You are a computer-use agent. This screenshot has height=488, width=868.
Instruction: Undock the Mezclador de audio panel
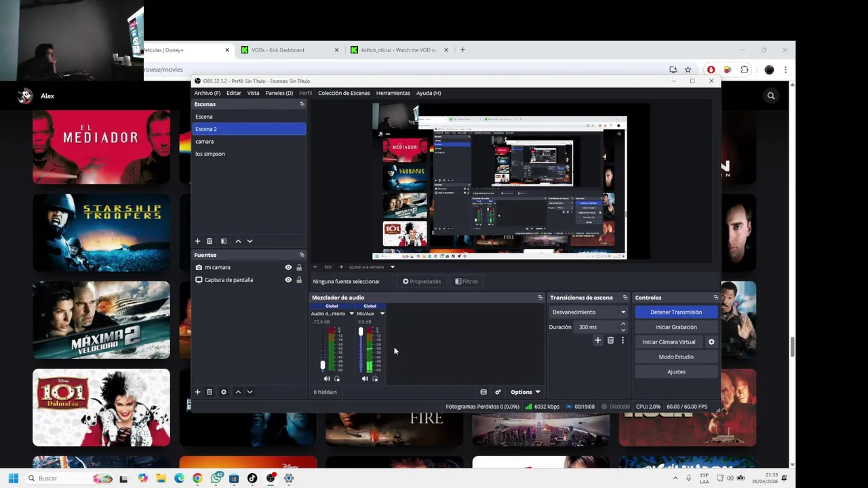click(540, 298)
